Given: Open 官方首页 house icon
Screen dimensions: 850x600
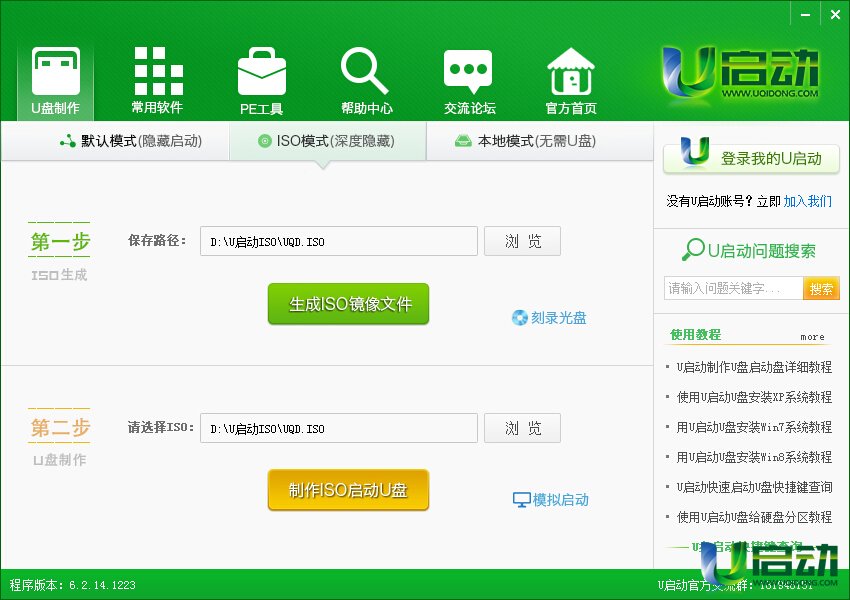Looking at the screenshot, I should [x=571, y=80].
